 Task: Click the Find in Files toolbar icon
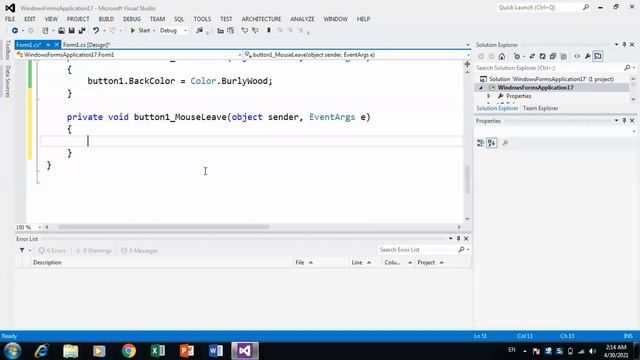tap(200, 31)
